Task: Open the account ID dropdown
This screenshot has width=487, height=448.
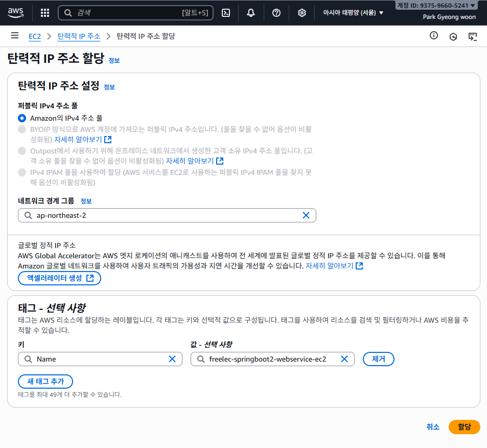Action: tap(436, 5)
